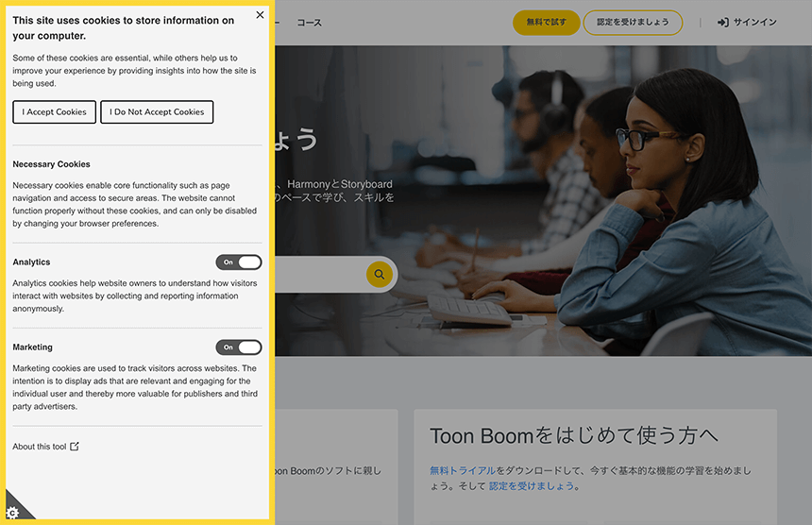Toggle the Analytics cookies switch
The height and width of the screenshot is (525, 812).
coord(238,262)
